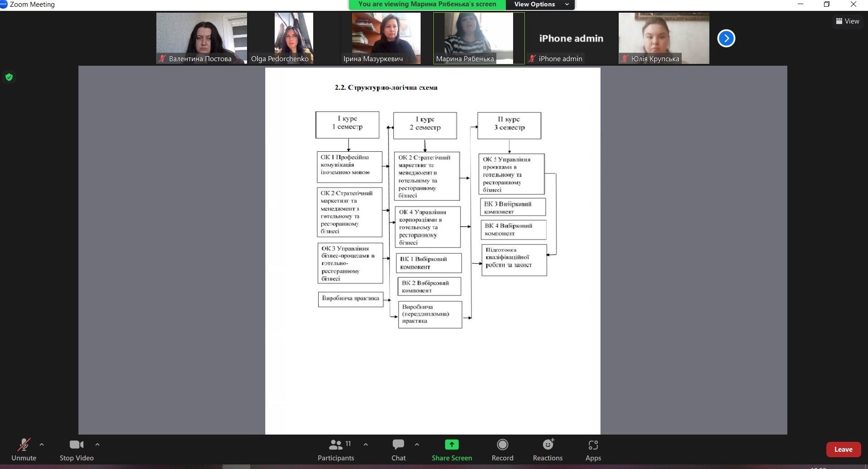Expand audio options caret next to Unmute
868x469 pixels.
[42, 445]
